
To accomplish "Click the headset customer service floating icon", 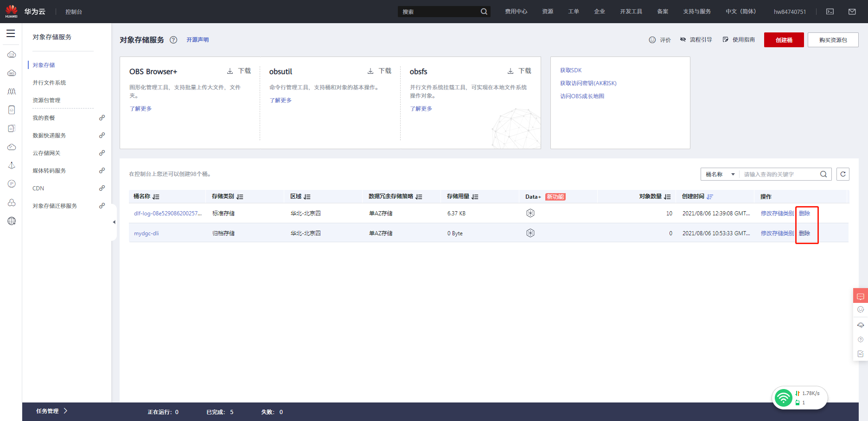I will [x=861, y=325].
